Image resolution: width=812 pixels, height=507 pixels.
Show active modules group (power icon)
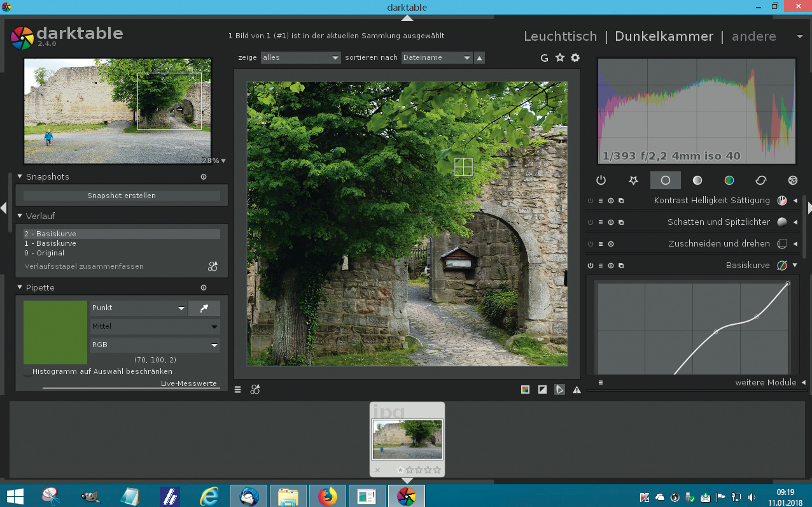tap(601, 180)
